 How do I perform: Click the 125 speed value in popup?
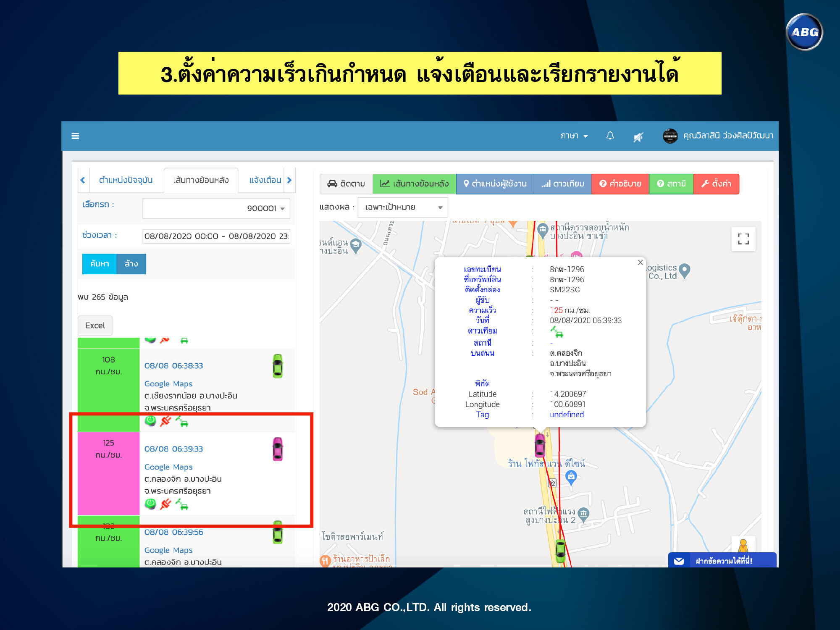point(556,310)
